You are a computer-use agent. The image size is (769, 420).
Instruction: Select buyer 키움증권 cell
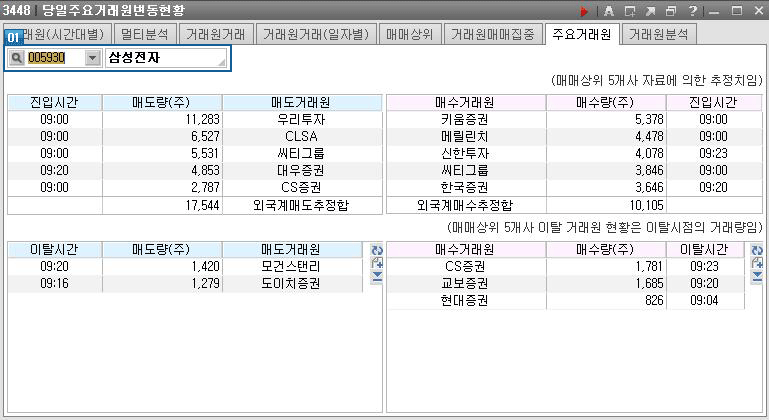click(x=465, y=120)
